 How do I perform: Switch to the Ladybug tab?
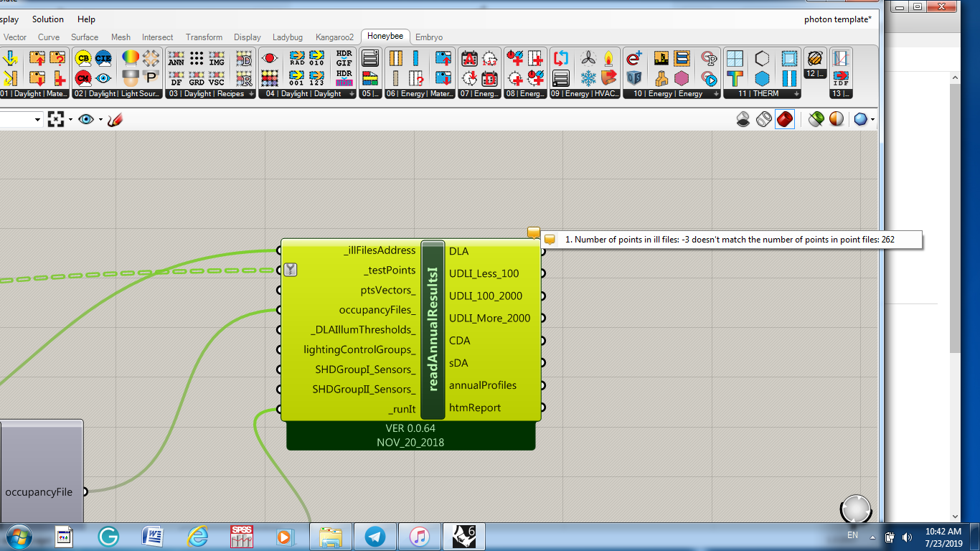pos(288,37)
